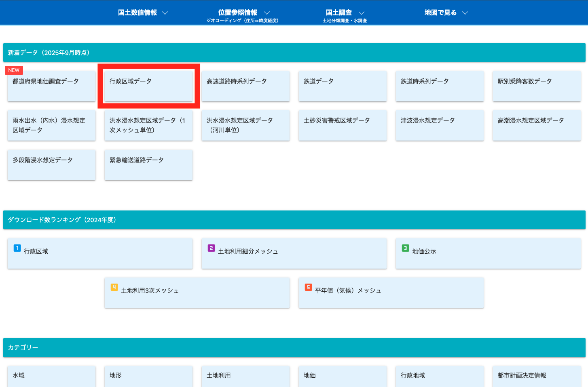Expand the 国土数値情報 menu chevron
The width and height of the screenshot is (588, 387).
[x=165, y=13]
